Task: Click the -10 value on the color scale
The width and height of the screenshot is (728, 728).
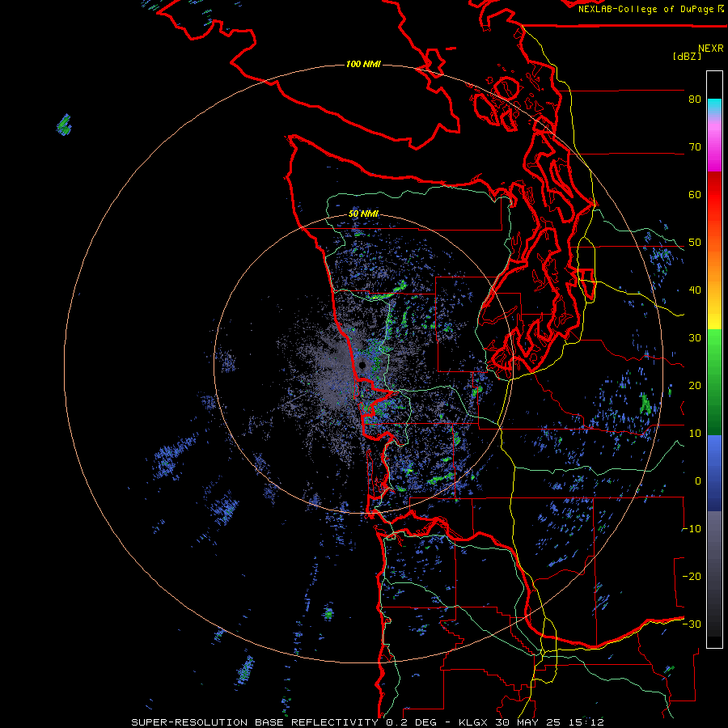Action: 692,529
